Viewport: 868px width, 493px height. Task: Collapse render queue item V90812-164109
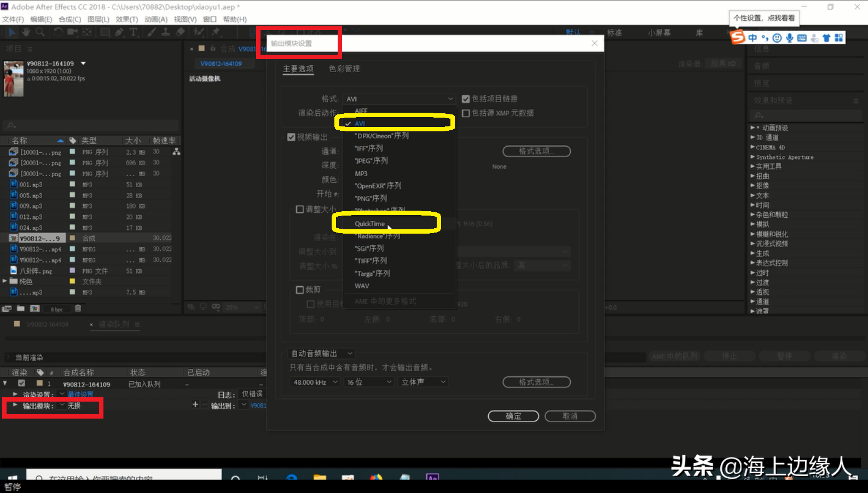(x=5, y=384)
